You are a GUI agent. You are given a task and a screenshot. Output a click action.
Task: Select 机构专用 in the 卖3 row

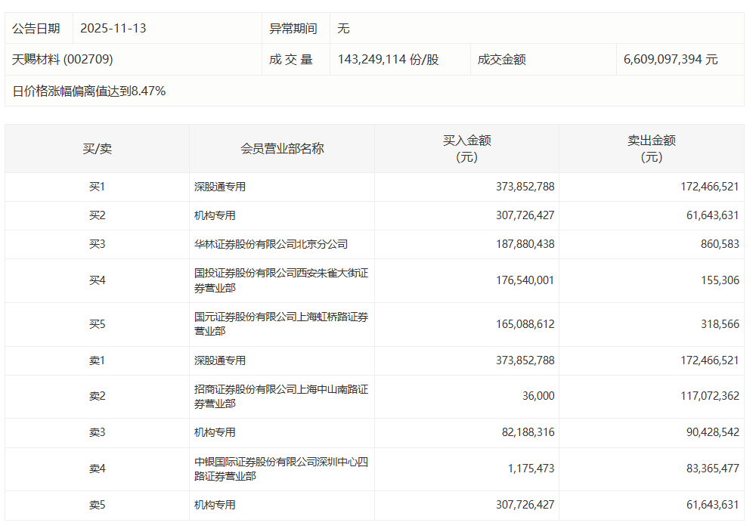[215, 432]
